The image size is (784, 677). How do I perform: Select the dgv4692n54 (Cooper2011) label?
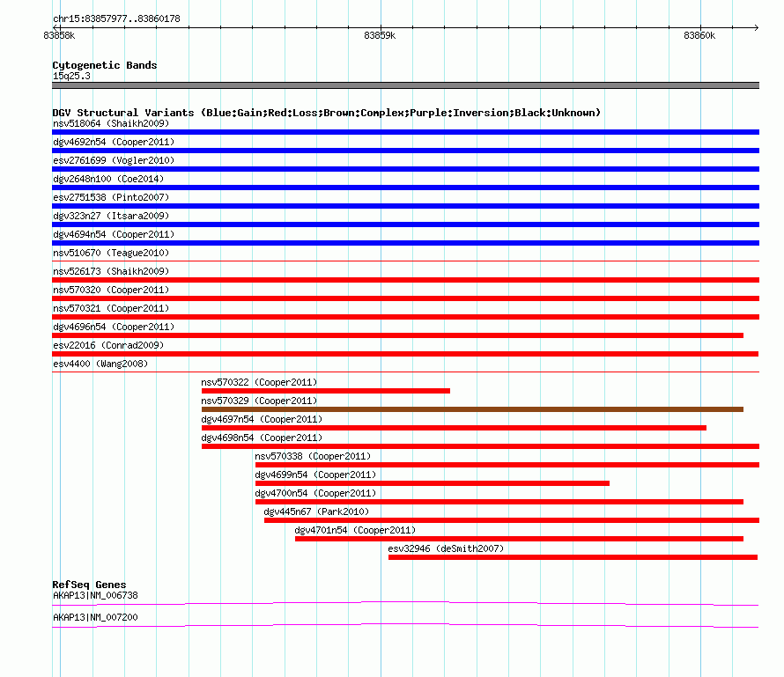[114, 142]
